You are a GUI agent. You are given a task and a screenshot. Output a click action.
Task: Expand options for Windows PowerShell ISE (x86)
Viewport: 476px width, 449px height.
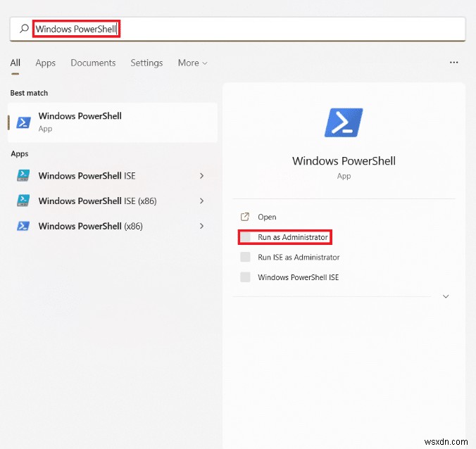click(x=201, y=201)
